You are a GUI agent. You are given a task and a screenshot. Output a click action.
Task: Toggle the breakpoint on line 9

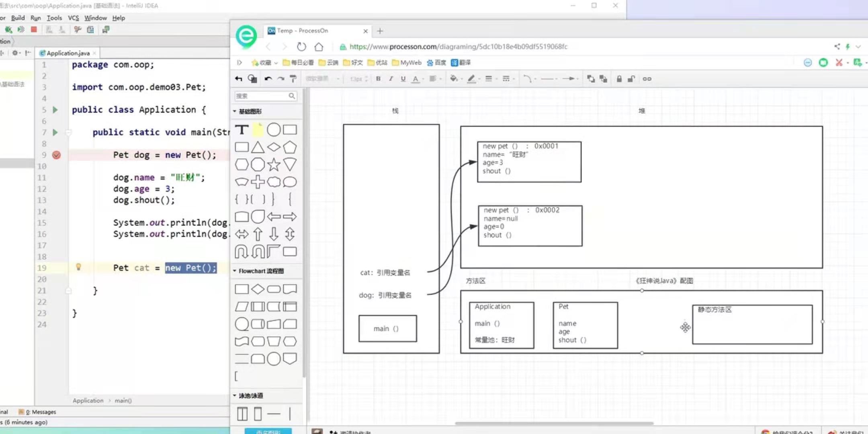point(56,155)
